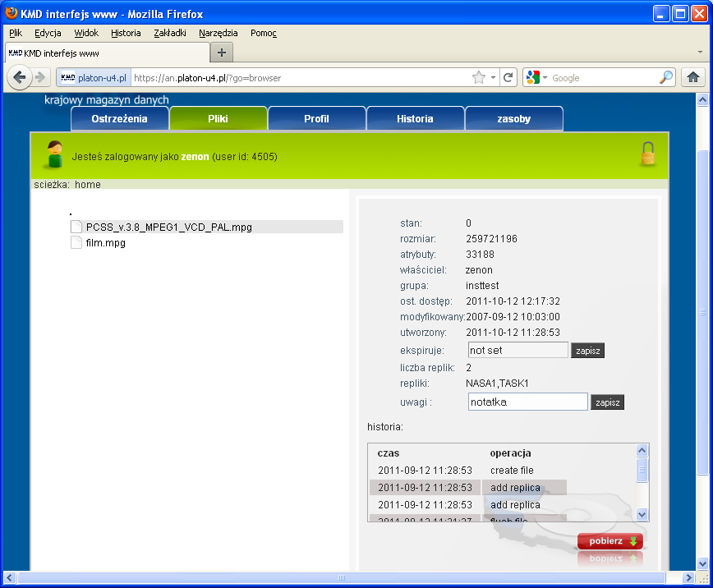Click the rozmiar value 259721196
The image size is (713, 588).
tap(491, 239)
